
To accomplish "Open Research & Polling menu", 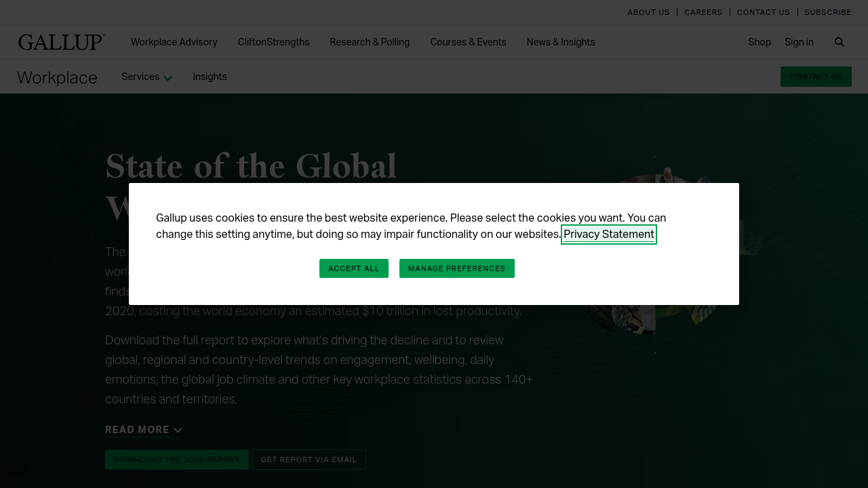I will 370,42.
